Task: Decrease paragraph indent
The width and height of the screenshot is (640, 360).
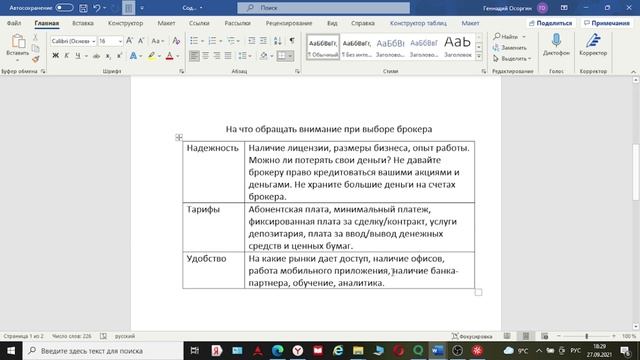Action: click(251, 41)
